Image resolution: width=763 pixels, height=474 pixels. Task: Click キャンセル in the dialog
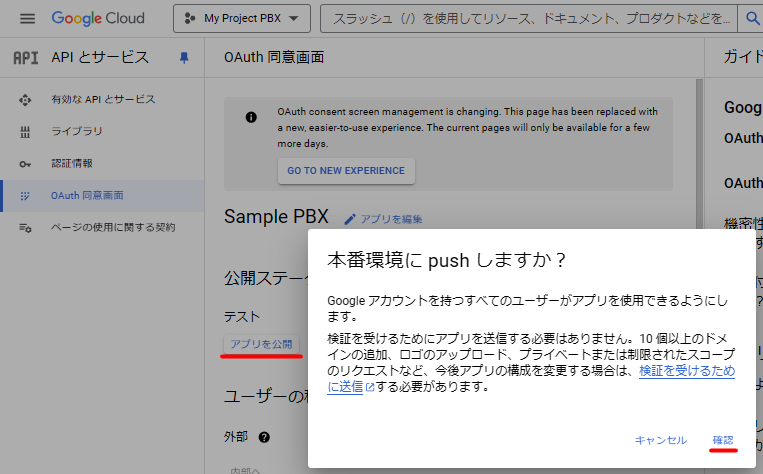point(660,440)
